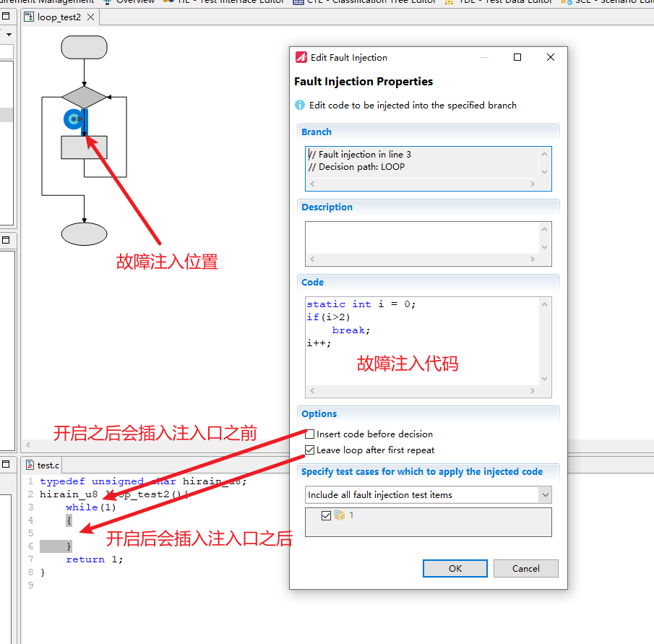
Task: Dismiss dialog with the Cancel button
Action: [526, 569]
